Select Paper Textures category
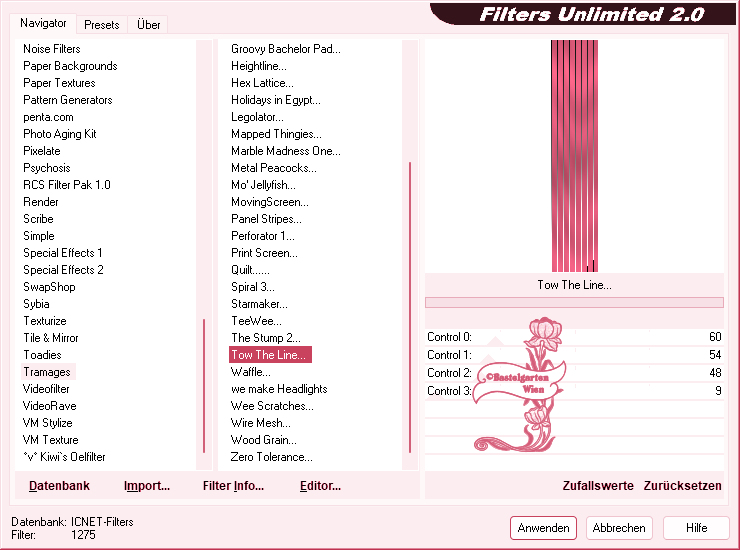This screenshot has width=740, height=550. (59, 83)
